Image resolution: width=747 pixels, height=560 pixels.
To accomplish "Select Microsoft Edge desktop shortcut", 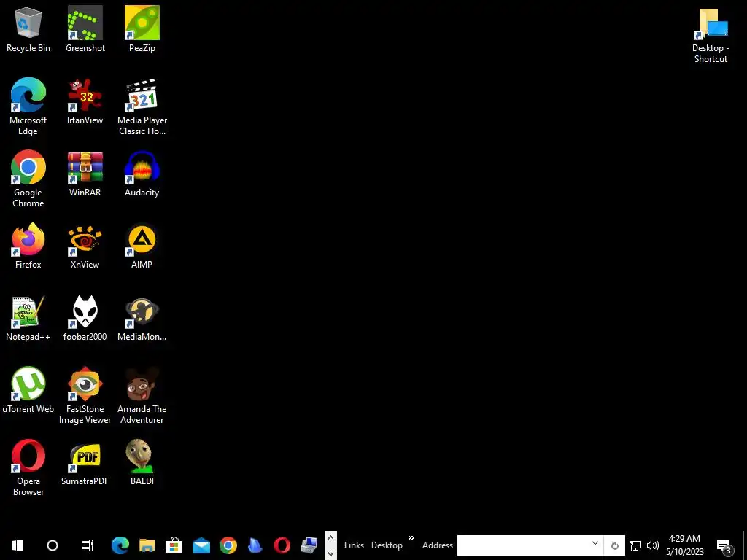I will 28,106.
